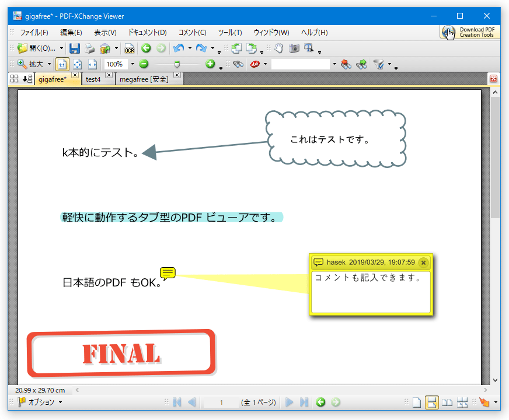The image size is (509, 420).
Task: Click the Fit Width icon
Action: click(x=92, y=64)
